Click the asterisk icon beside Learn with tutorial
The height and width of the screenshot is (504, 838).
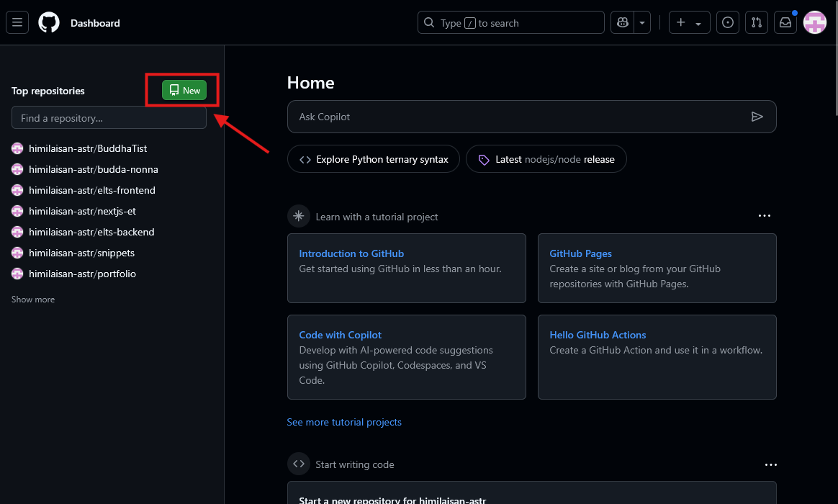click(x=299, y=216)
